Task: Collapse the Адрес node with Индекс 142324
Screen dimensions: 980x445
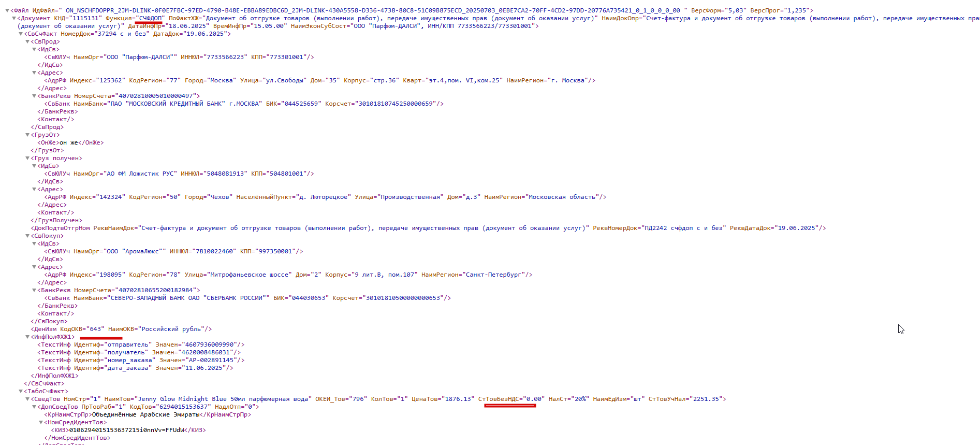Action: tap(34, 189)
